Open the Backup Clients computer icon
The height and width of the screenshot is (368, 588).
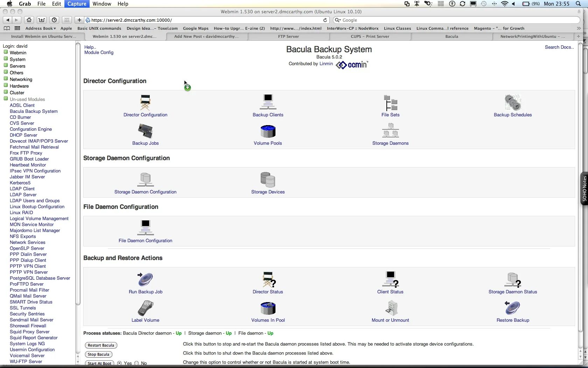tap(268, 102)
